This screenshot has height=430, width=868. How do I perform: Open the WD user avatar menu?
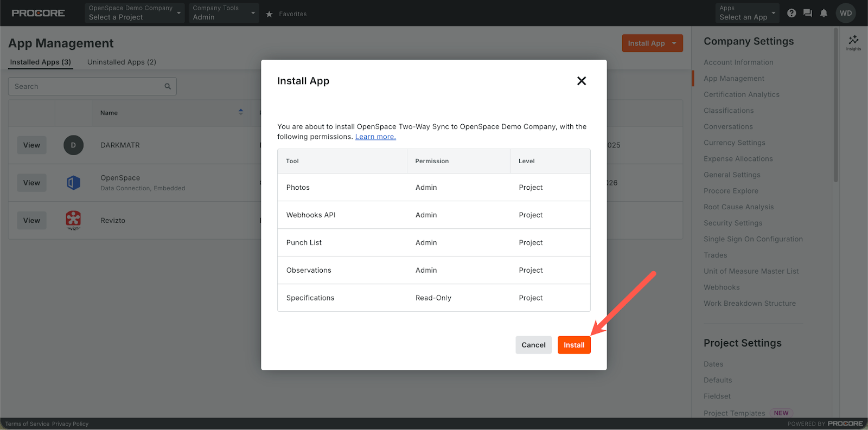click(x=846, y=13)
